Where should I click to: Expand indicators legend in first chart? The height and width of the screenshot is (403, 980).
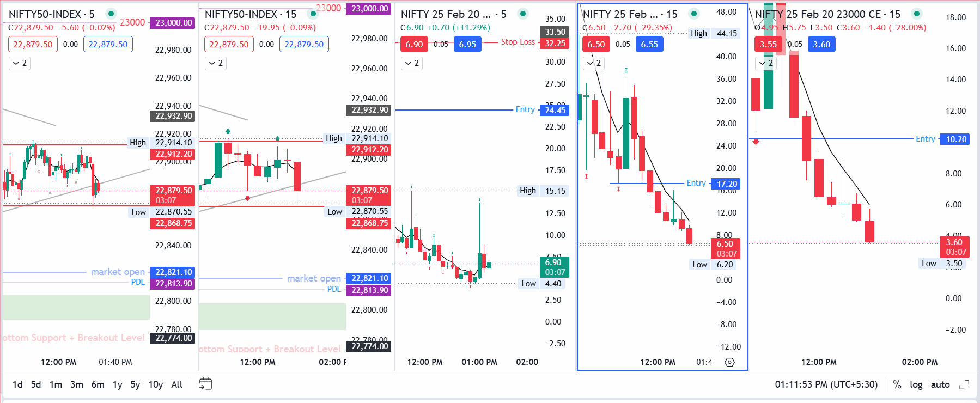[x=19, y=63]
